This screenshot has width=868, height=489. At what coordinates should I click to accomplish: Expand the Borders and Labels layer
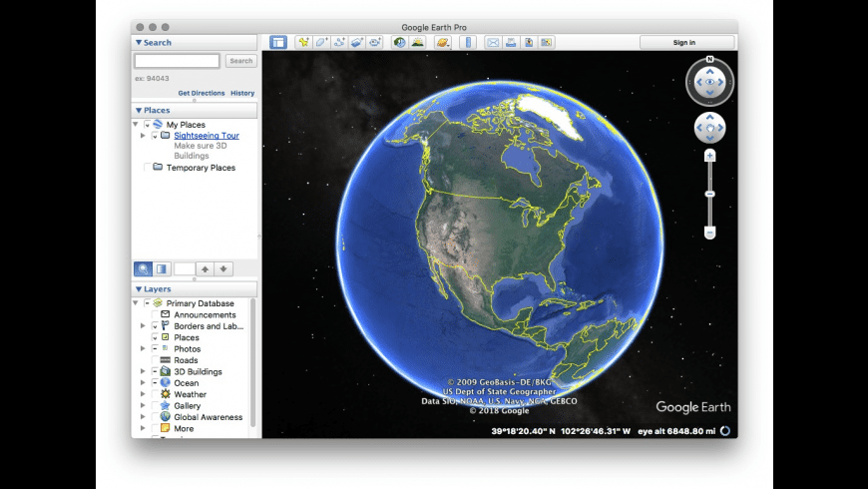(x=143, y=326)
